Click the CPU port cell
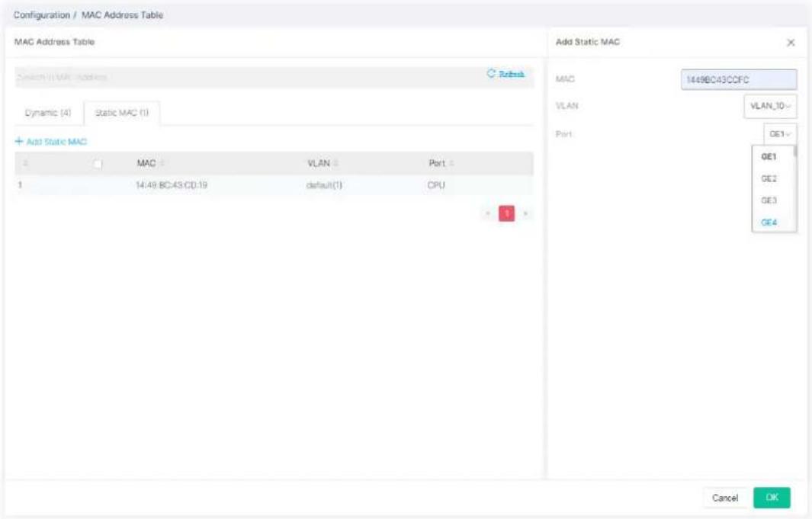 (x=436, y=185)
